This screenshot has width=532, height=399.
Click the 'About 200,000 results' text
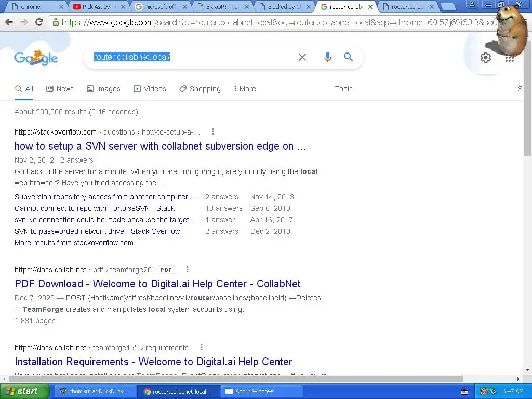[x=76, y=112]
